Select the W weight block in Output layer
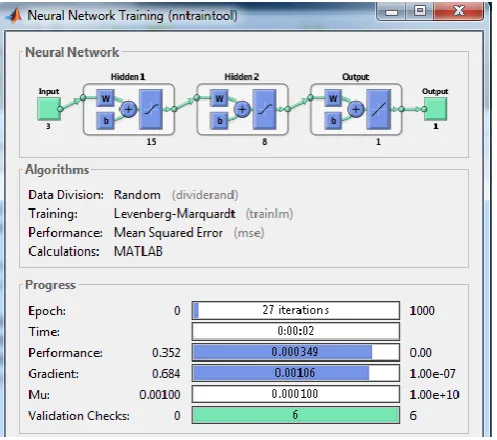 coord(333,98)
